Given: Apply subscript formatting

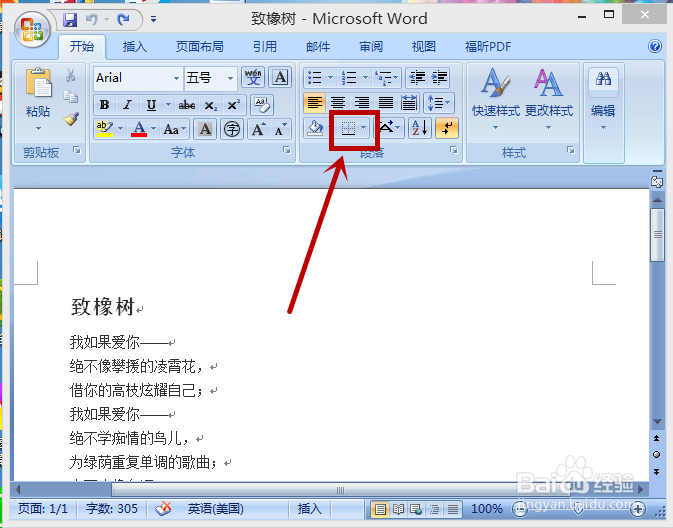Looking at the screenshot, I should (x=210, y=105).
